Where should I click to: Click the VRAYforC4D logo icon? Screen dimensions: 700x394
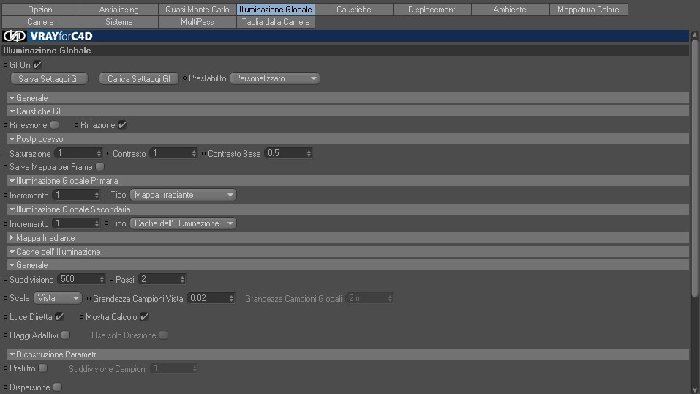(14, 36)
